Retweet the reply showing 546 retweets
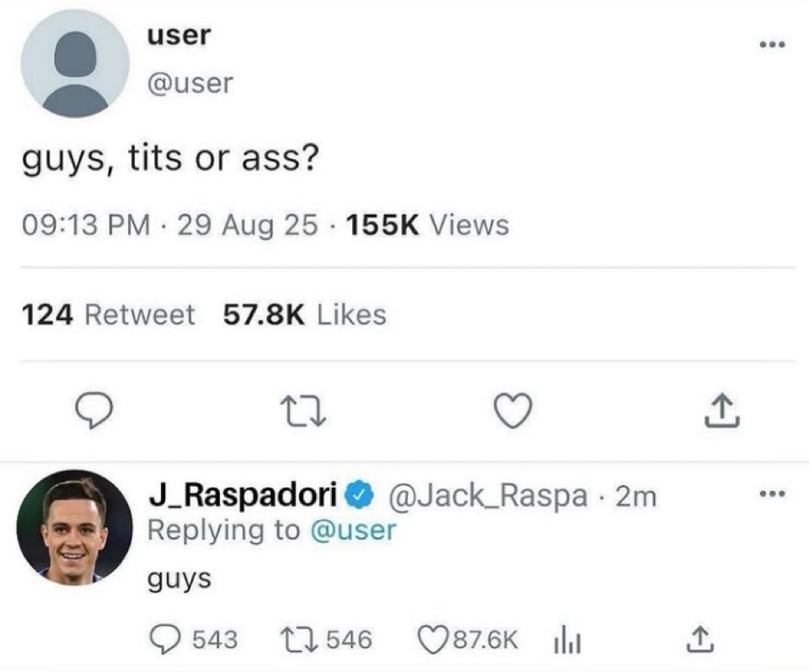 [x=325, y=639]
